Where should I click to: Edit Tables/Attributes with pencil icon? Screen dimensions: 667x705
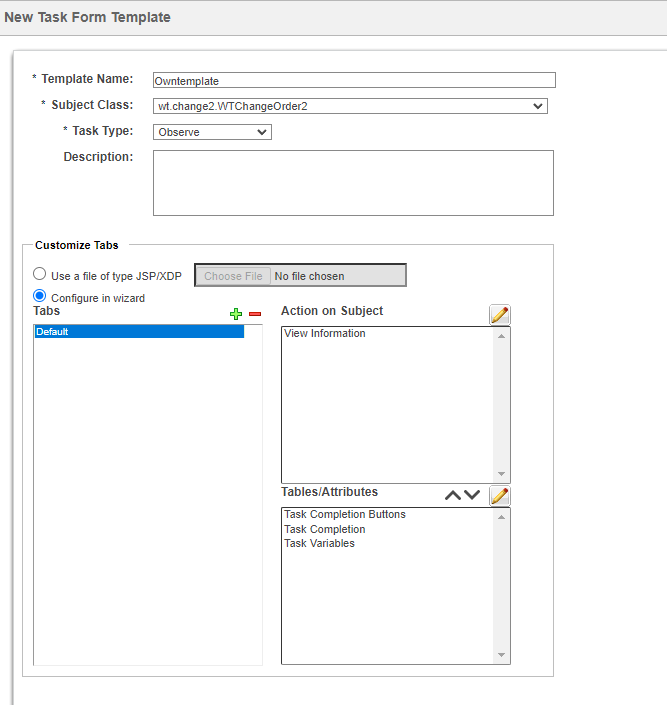[x=499, y=495]
